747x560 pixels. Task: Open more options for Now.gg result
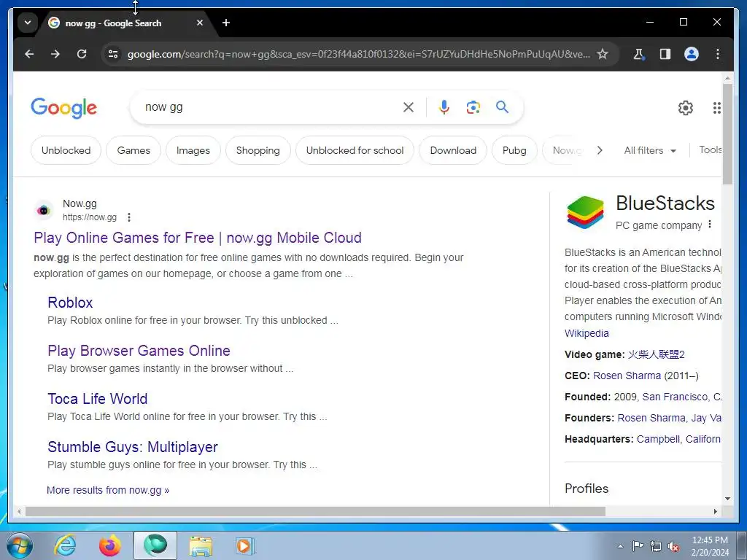pyautogui.click(x=129, y=217)
